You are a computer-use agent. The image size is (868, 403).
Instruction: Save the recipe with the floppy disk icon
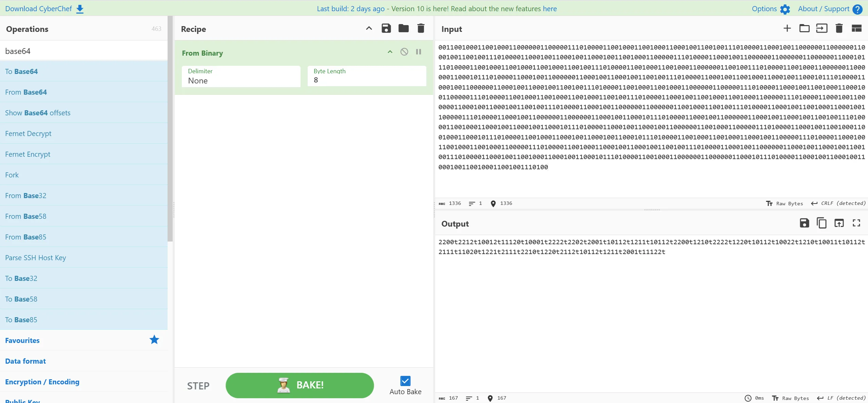pos(386,28)
